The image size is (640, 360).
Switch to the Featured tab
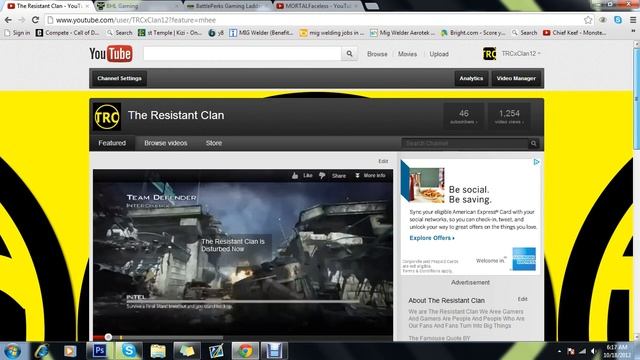tap(112, 143)
